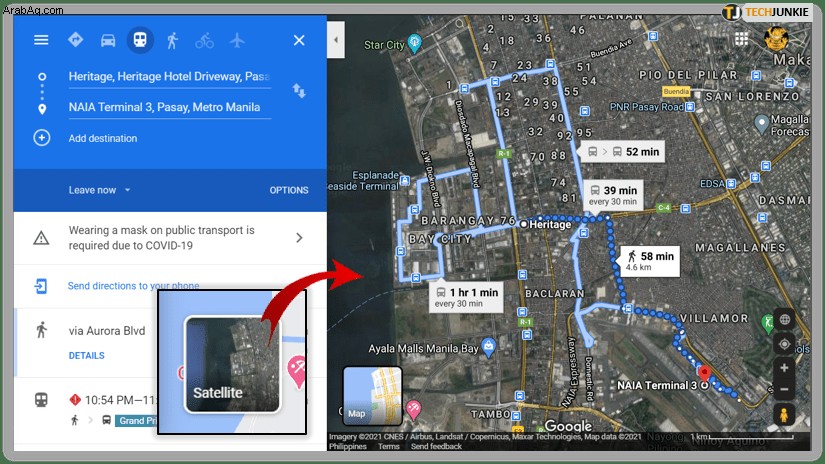Select the 39 min route label
Screen dimensions: 825x464
pos(613,195)
